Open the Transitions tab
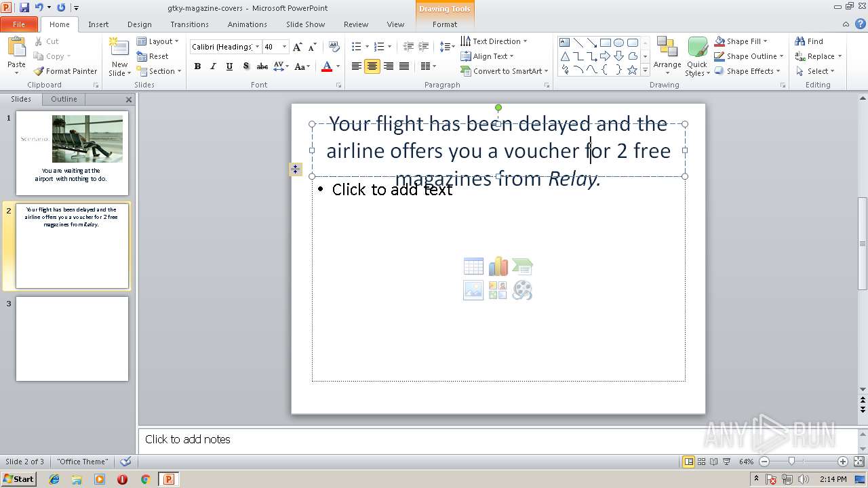 click(x=189, y=24)
